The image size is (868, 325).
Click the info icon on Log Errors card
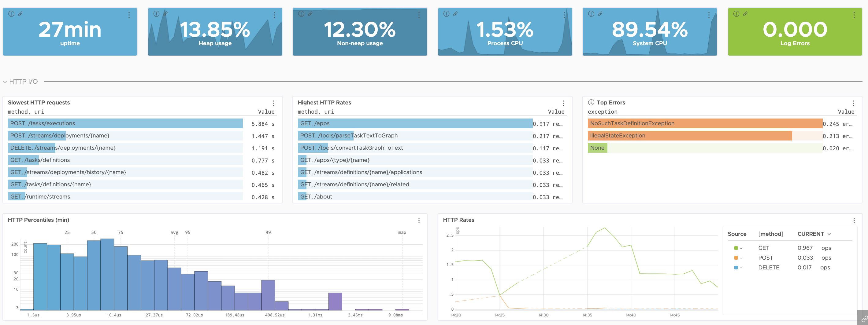(736, 14)
